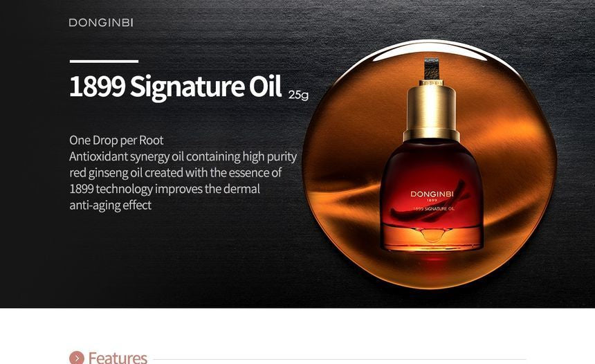This screenshot has width=595, height=364.
Task: Click the 'Antioxidant synergy oil' description line
Action: click(183, 157)
